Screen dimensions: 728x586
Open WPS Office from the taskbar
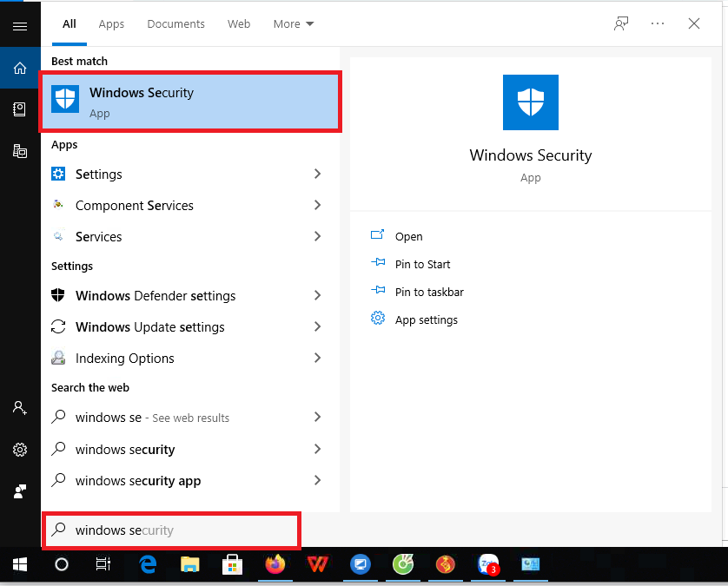coord(318,564)
